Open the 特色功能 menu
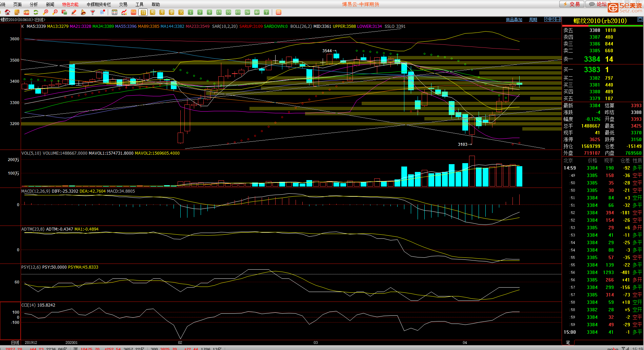Image resolution: width=644 pixels, height=350 pixels. pos(70,4)
